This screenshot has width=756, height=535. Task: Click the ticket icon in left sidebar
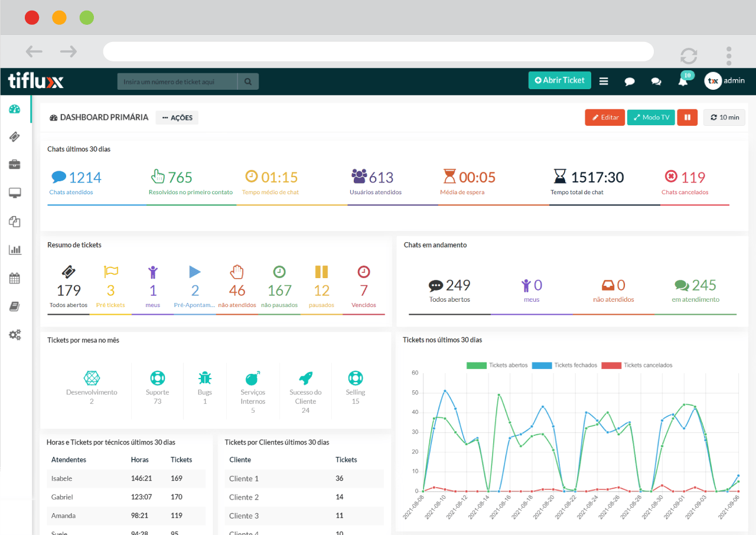(15, 137)
